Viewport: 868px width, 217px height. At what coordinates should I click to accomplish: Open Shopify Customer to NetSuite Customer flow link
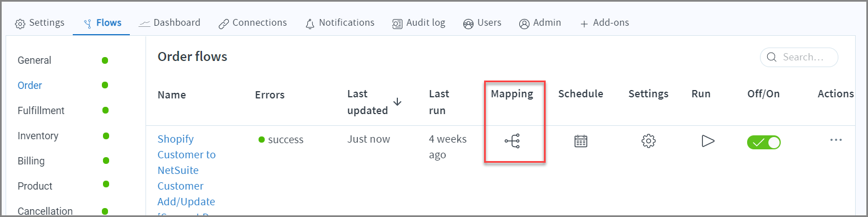(x=187, y=178)
